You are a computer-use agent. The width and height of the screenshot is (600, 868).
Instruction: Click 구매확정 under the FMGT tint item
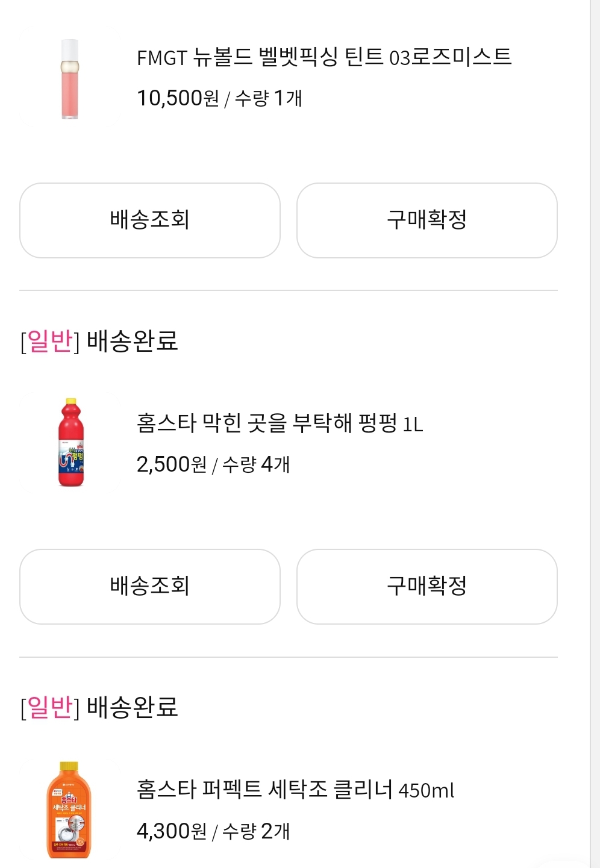click(x=427, y=220)
